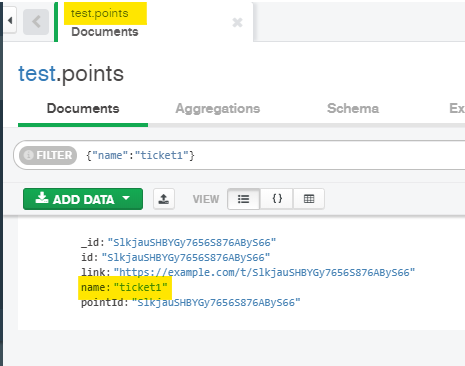This screenshot has height=366, width=465.
Task: Click the _id field value
Action: (x=192, y=242)
